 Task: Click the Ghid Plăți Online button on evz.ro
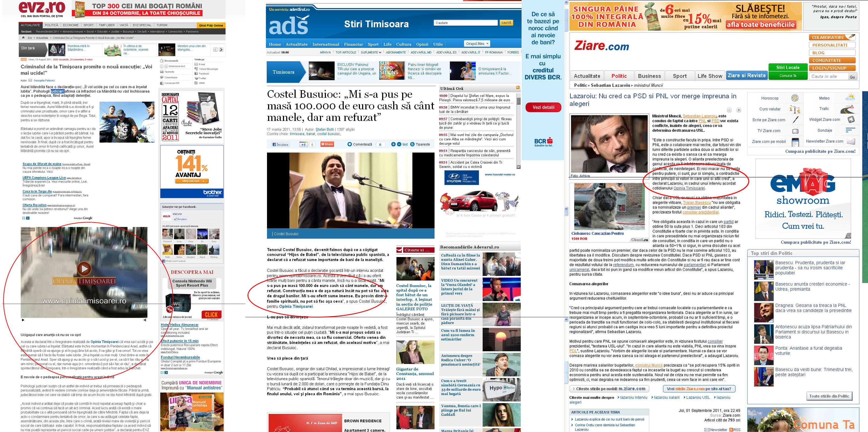[x=211, y=25]
